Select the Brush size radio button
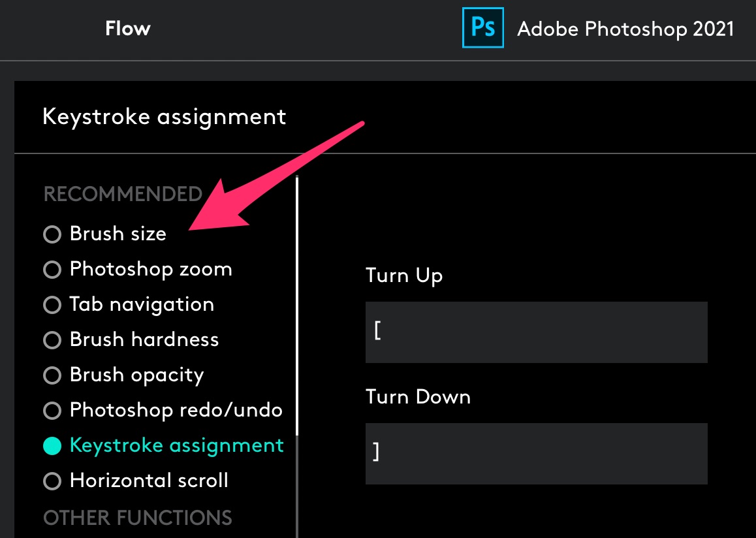 52,234
